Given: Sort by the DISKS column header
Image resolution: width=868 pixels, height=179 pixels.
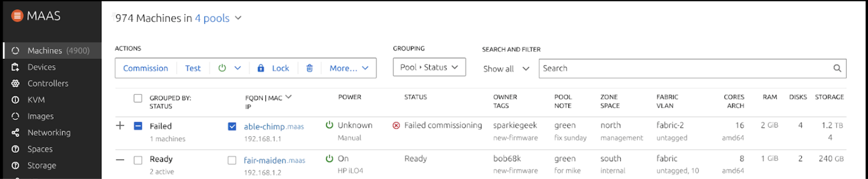Looking at the screenshot, I should (798, 97).
